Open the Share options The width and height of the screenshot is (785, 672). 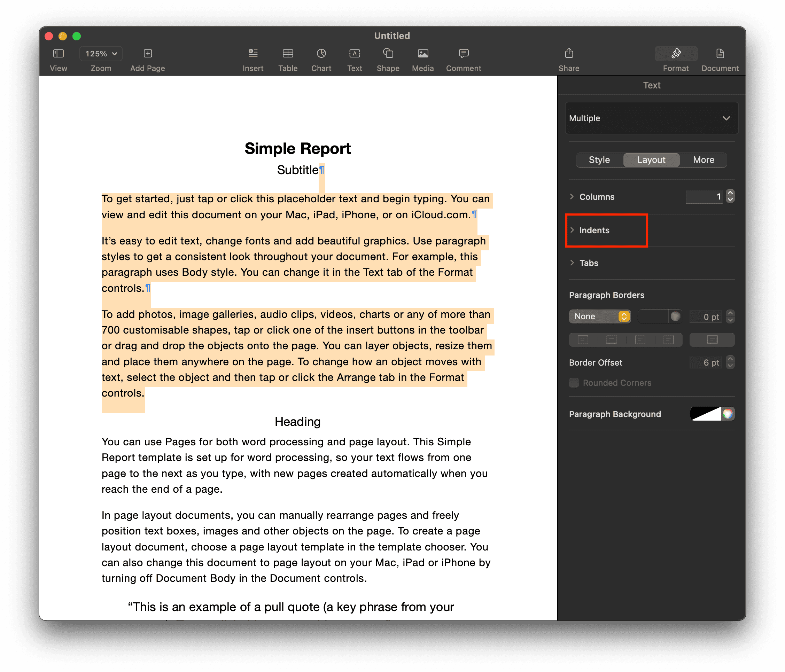(569, 59)
